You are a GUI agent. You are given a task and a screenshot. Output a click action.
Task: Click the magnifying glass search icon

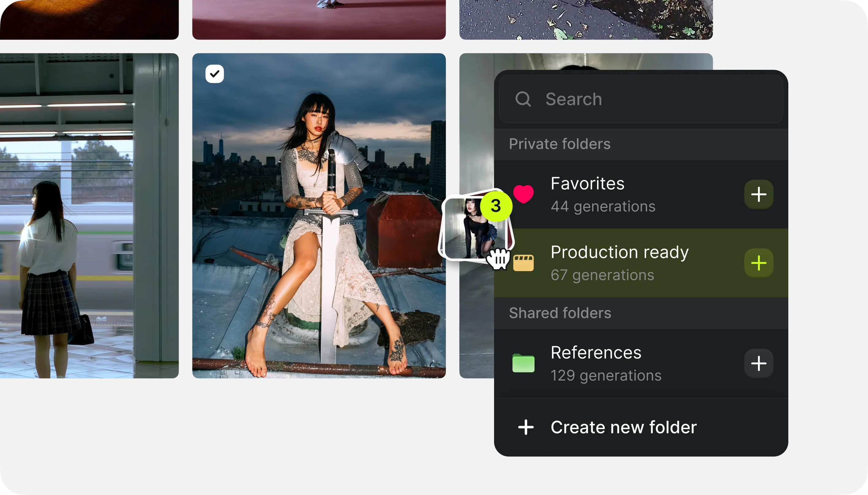point(523,99)
